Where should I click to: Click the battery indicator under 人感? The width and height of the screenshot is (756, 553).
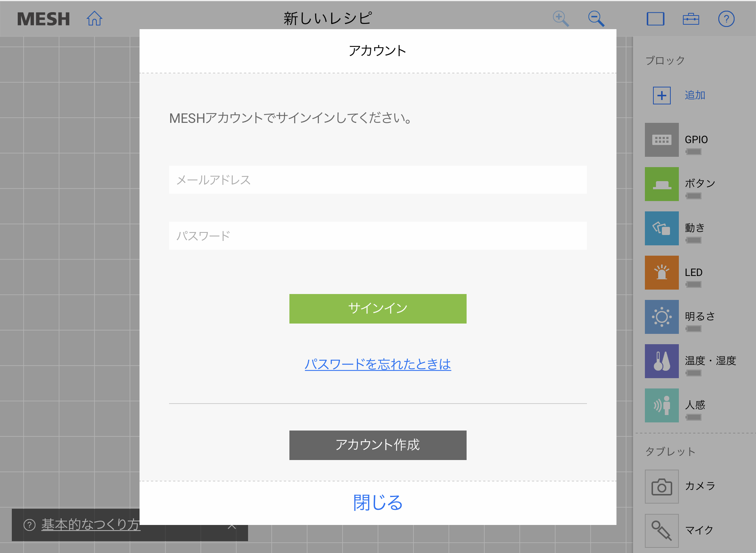coord(694,417)
